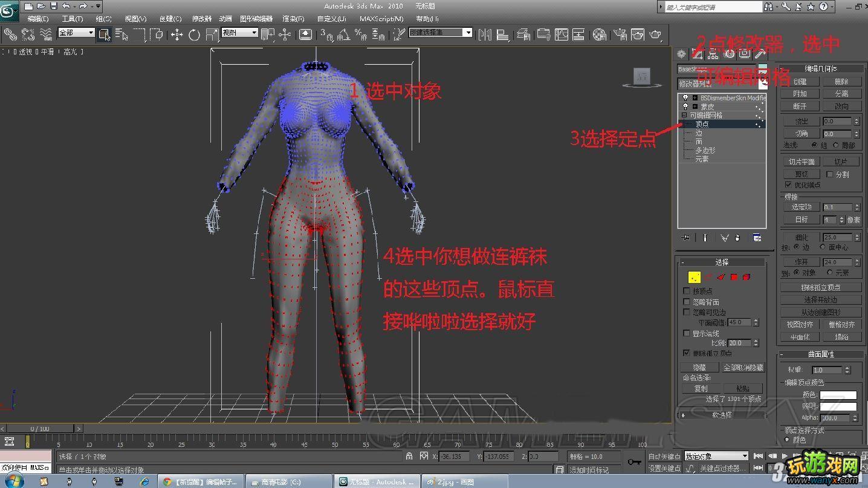
Task: Collapse the 可编辑网格 stack entry
Action: [x=684, y=115]
